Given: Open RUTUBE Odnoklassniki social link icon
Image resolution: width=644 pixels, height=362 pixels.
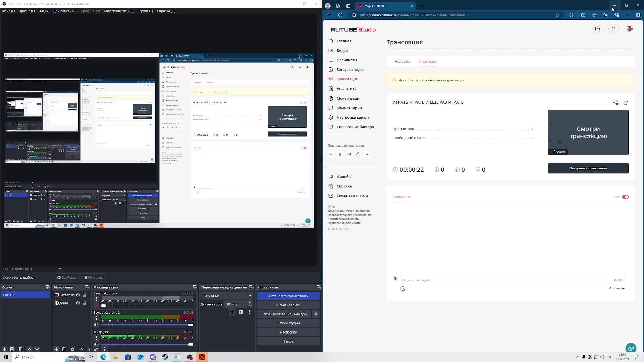Looking at the screenshot, I should pos(340,155).
